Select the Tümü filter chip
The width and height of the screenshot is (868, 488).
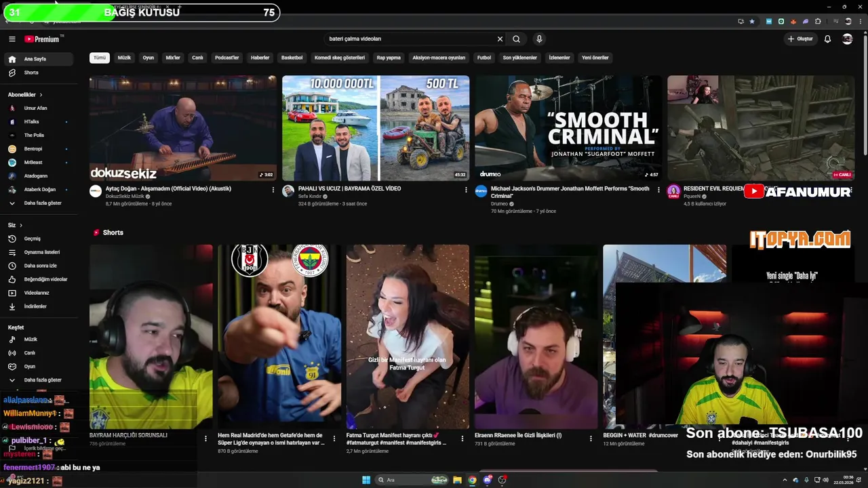pos(100,58)
